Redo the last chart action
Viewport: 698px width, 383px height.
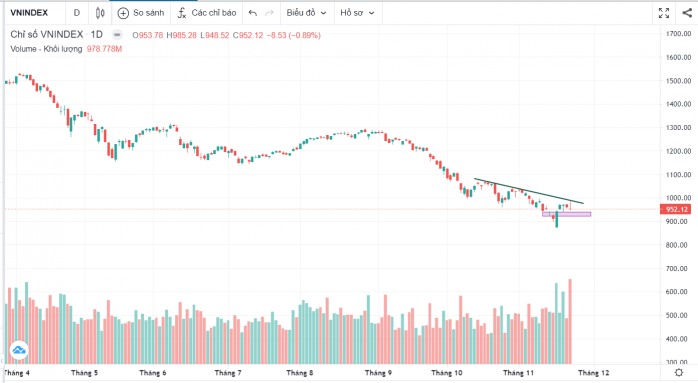[269, 13]
